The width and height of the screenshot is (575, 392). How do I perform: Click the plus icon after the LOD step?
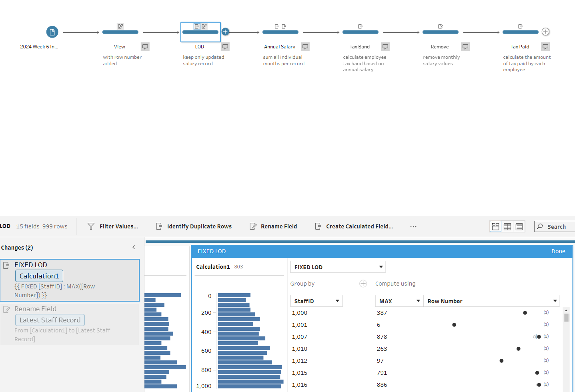pyautogui.click(x=225, y=32)
